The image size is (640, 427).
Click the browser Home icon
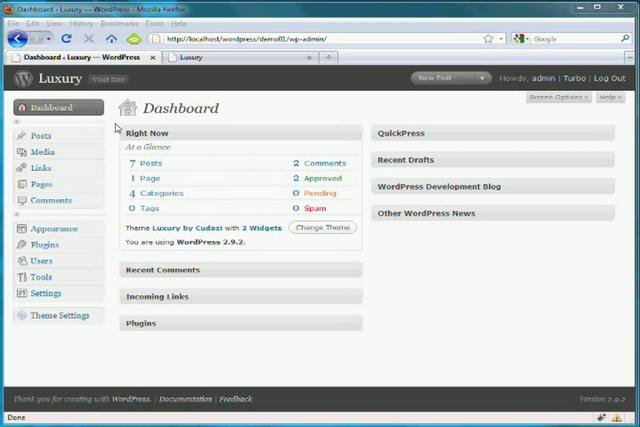[111, 39]
